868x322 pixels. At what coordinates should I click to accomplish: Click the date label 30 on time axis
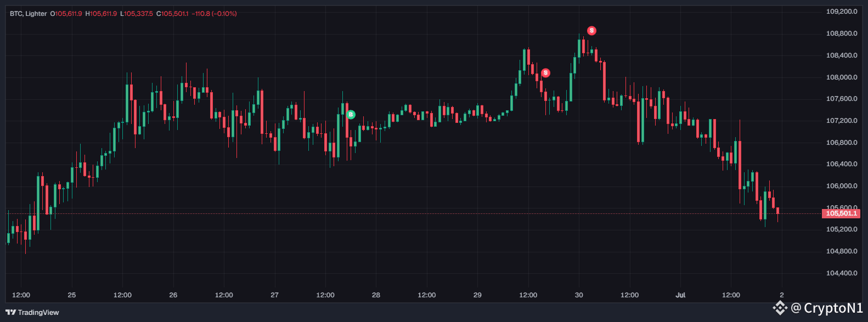pos(579,295)
